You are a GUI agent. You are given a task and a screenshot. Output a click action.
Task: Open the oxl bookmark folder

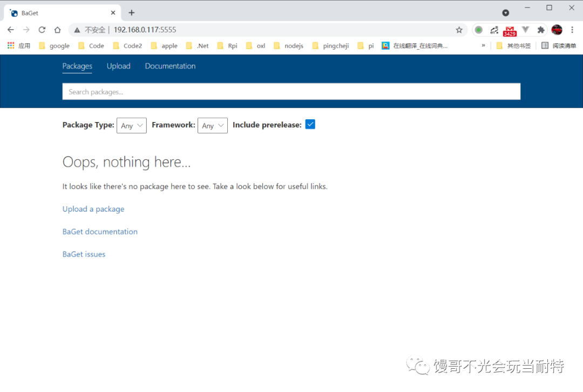[255, 45]
